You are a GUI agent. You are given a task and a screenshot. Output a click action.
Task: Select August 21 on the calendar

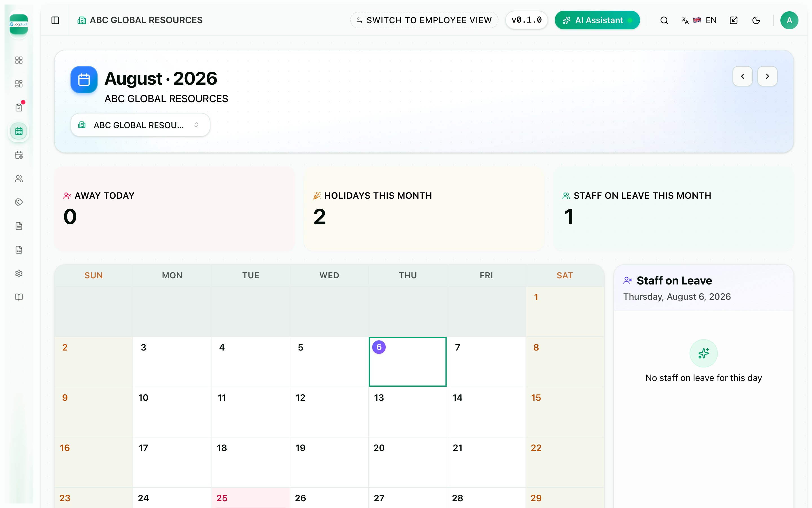pos(486,462)
